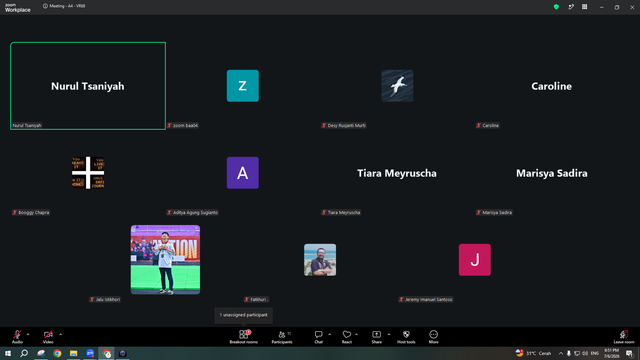Select Tiara Meyruscha's tile name
Viewport: 640px width, 360px height.
click(x=397, y=173)
